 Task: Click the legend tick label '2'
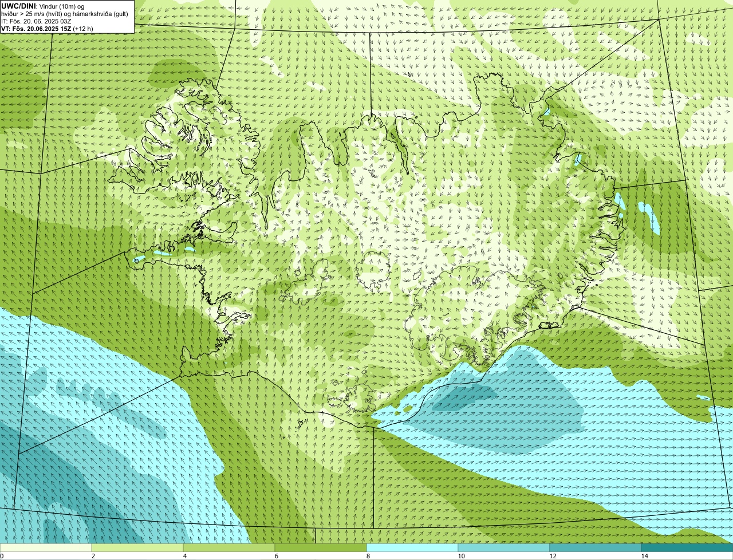pyautogui.click(x=93, y=556)
